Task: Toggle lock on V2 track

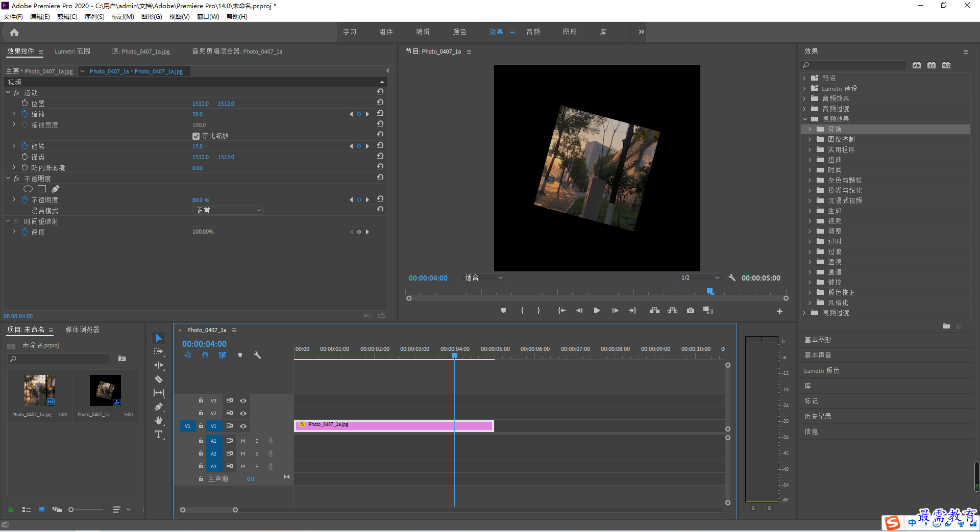Action: pos(201,413)
